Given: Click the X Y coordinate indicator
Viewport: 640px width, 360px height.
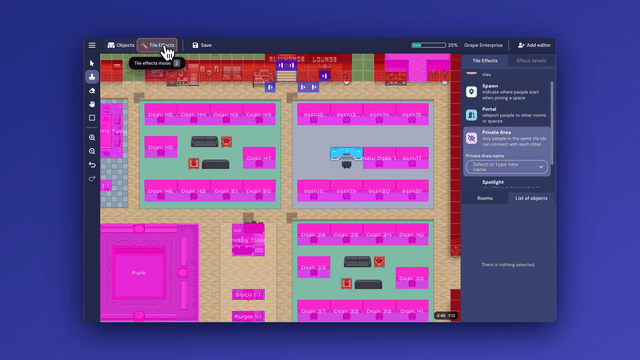Looking at the screenshot, I should click(445, 316).
